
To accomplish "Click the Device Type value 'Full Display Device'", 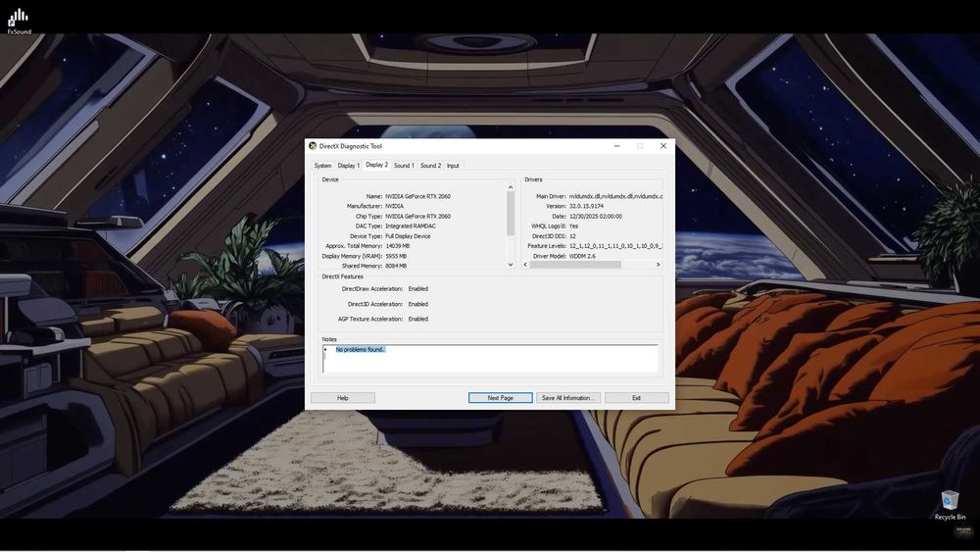I will [408, 236].
